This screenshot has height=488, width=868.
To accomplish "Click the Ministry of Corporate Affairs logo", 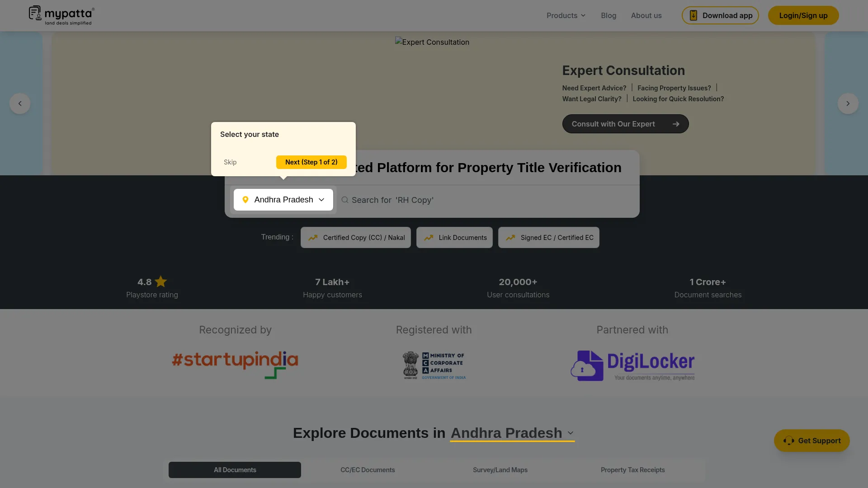I will (x=434, y=365).
